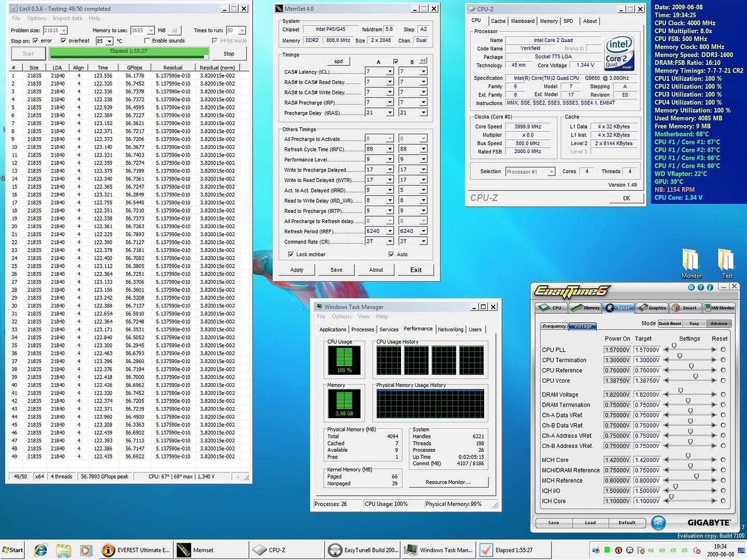The height and width of the screenshot is (560, 747).
Task: Open CAS# Latency column A dropdown
Action: [x=390, y=72]
